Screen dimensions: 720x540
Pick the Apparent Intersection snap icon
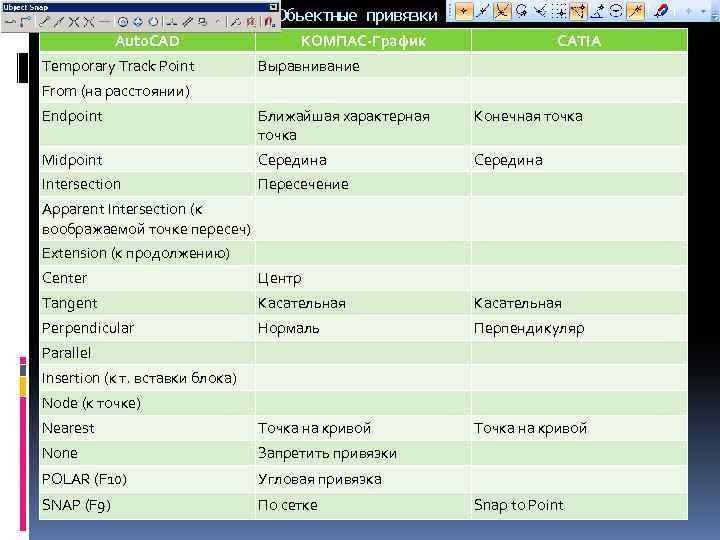coord(89,22)
